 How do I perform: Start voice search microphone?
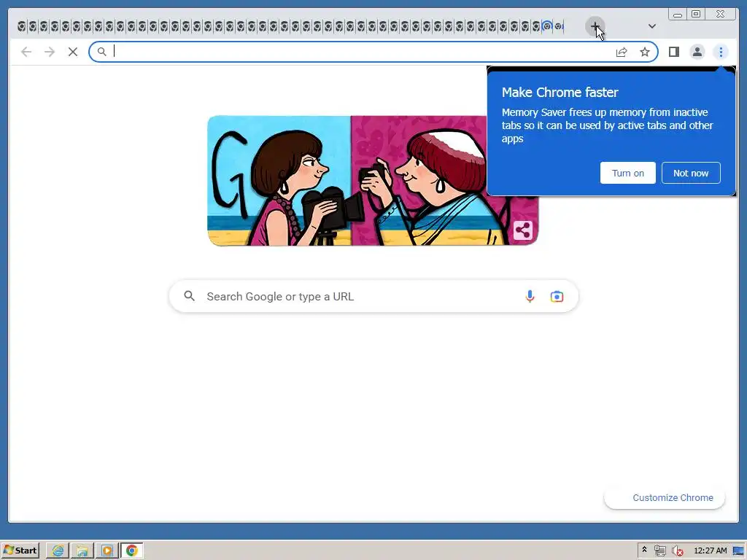[x=530, y=297]
